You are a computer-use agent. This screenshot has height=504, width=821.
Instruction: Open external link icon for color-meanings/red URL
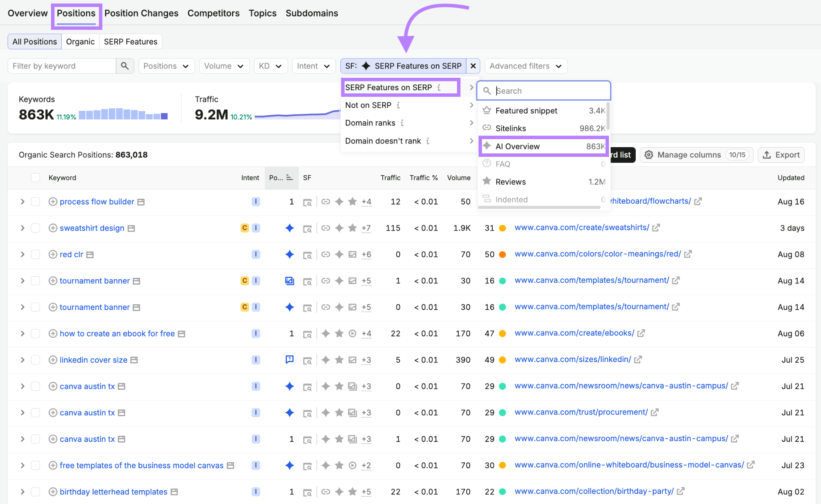pos(688,254)
